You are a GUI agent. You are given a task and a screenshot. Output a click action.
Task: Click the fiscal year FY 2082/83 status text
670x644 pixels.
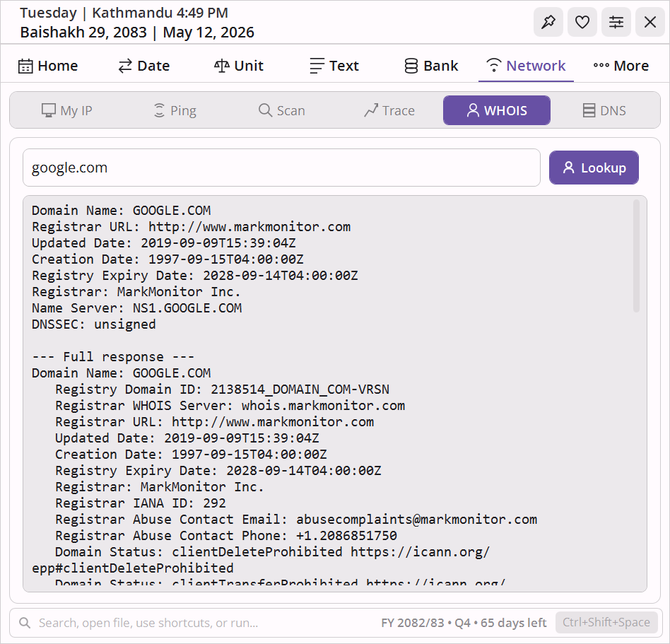pos(464,623)
